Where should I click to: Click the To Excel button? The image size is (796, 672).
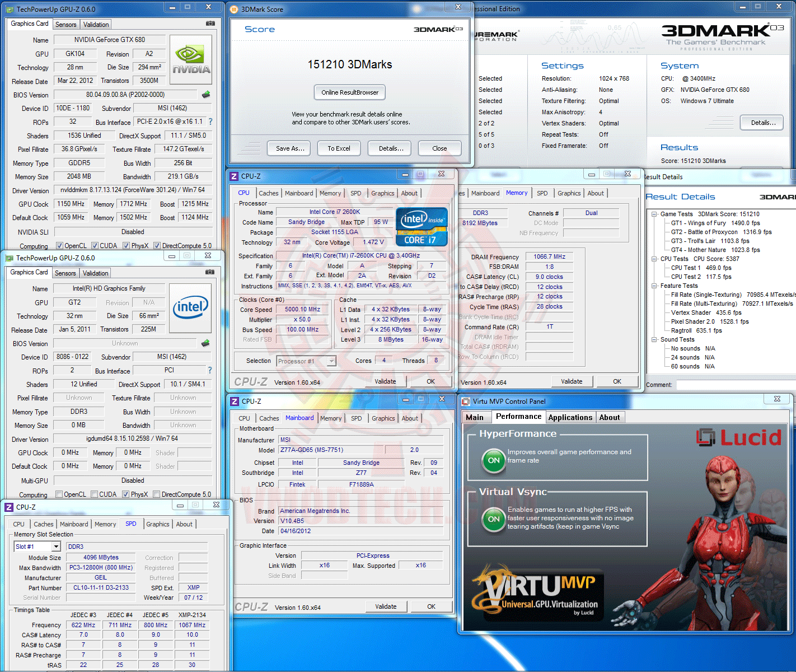(339, 148)
